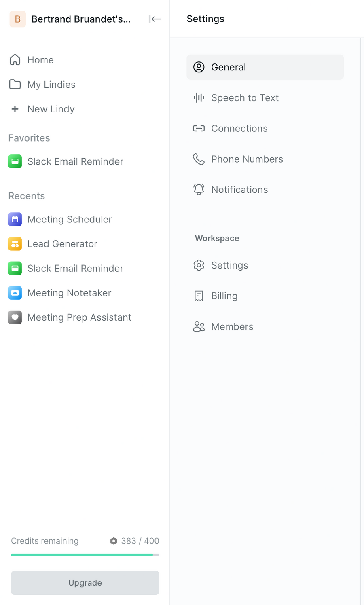This screenshot has height=605, width=364.
Task: Click the Billing receipt icon
Action: [x=199, y=296]
